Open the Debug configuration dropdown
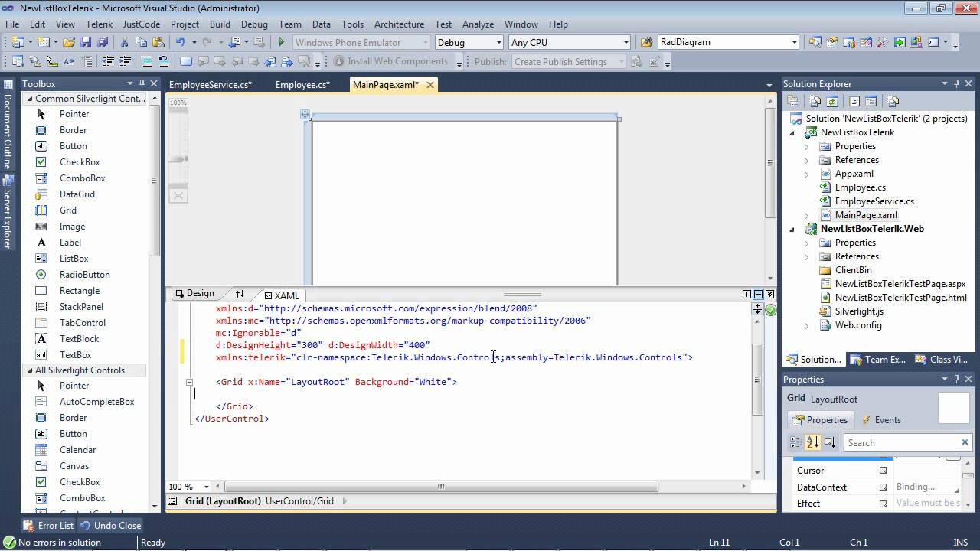 [498, 43]
